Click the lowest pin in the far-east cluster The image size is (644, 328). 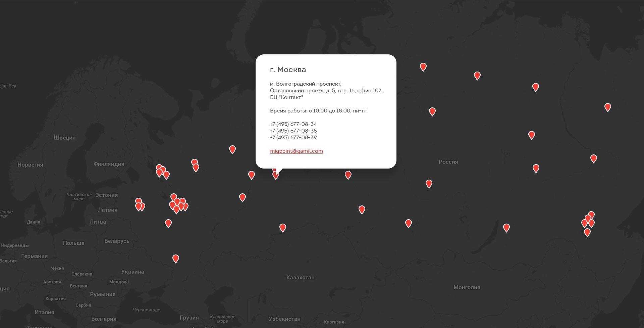587,232
